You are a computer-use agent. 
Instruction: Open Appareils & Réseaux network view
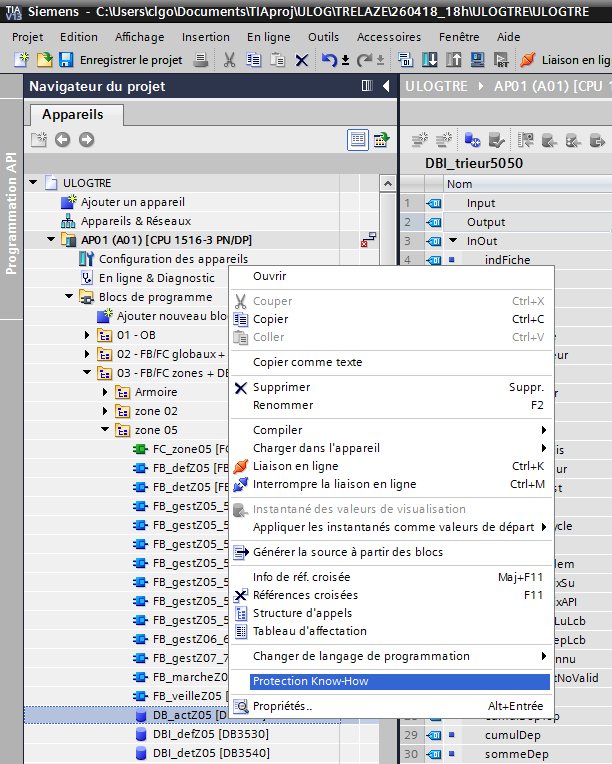pos(135,221)
